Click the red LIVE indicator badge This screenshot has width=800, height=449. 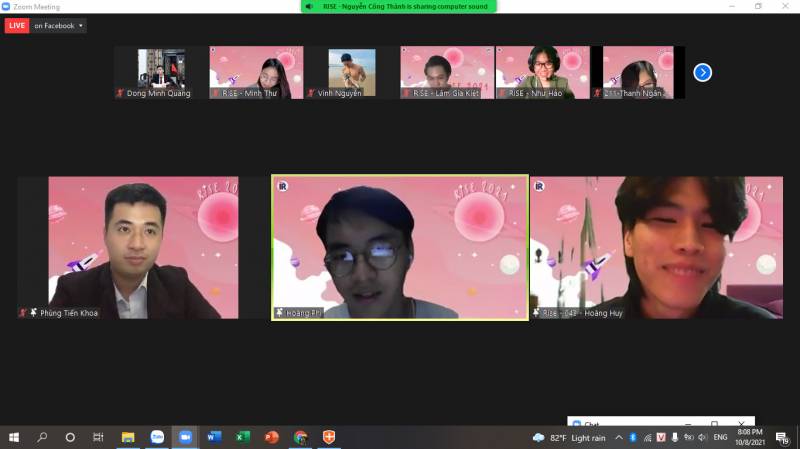click(17, 26)
